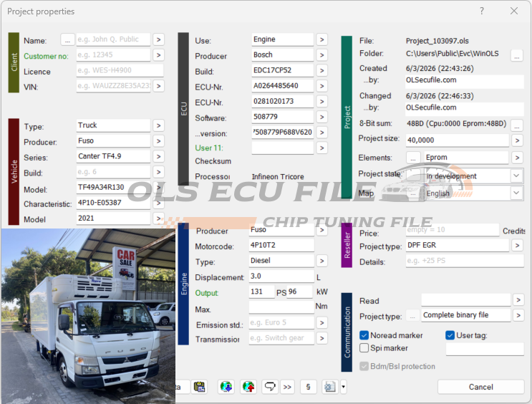Click arrow next to Project size field
The image size is (532, 404).
pyautogui.click(x=517, y=140)
